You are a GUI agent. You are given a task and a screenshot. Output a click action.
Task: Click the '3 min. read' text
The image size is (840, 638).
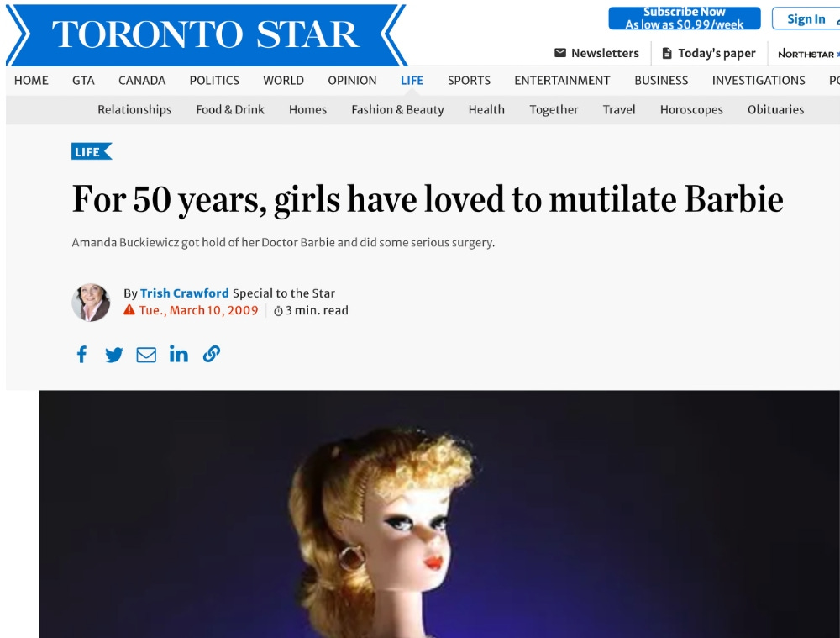click(x=317, y=310)
